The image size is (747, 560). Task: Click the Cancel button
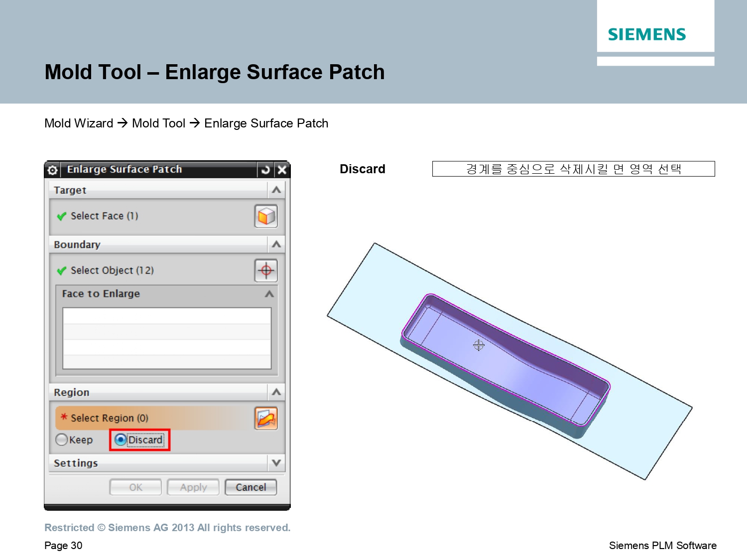(251, 487)
